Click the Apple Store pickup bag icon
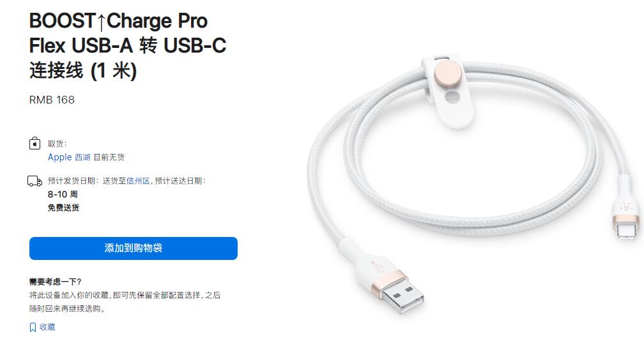The height and width of the screenshot is (343, 644). (x=35, y=143)
